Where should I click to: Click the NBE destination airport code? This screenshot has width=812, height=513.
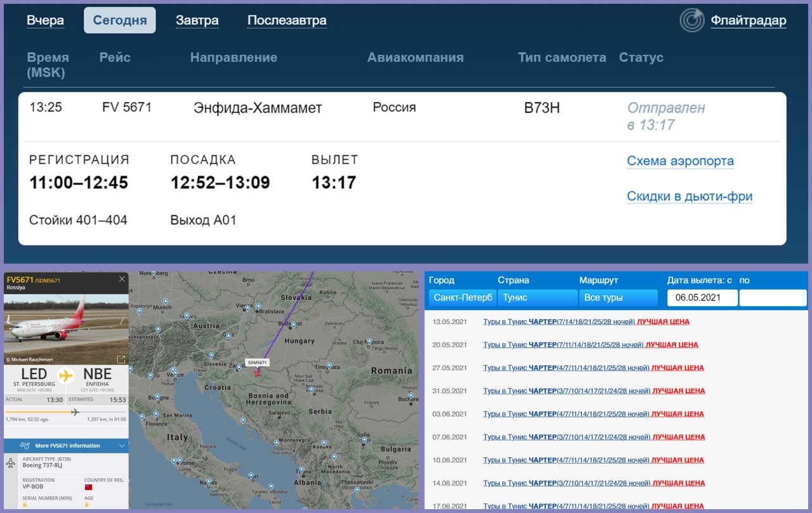(97, 374)
